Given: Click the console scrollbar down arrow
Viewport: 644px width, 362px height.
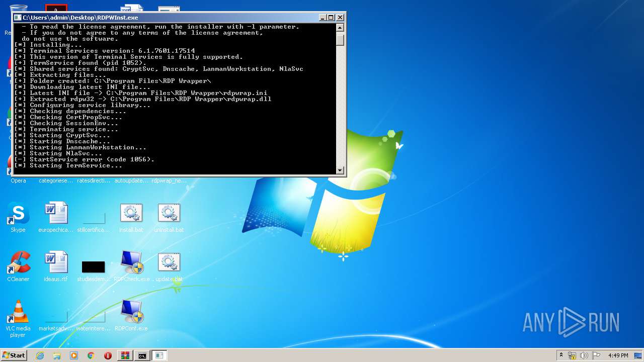Looking at the screenshot, I should (x=340, y=170).
